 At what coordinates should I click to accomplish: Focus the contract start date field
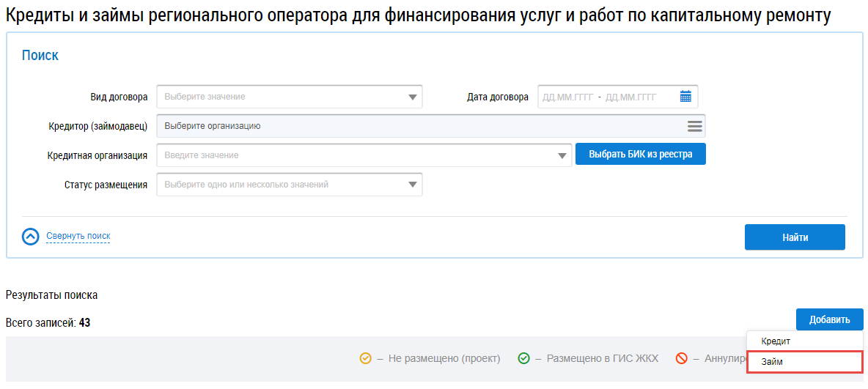click(x=567, y=97)
